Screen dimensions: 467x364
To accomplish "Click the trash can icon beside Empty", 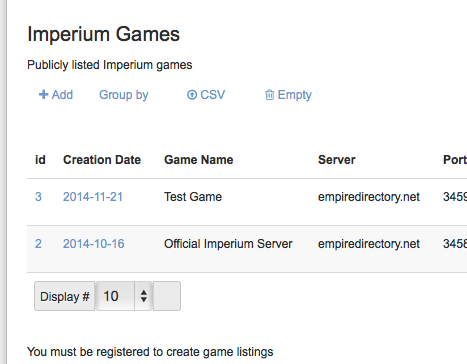I will [270, 95].
